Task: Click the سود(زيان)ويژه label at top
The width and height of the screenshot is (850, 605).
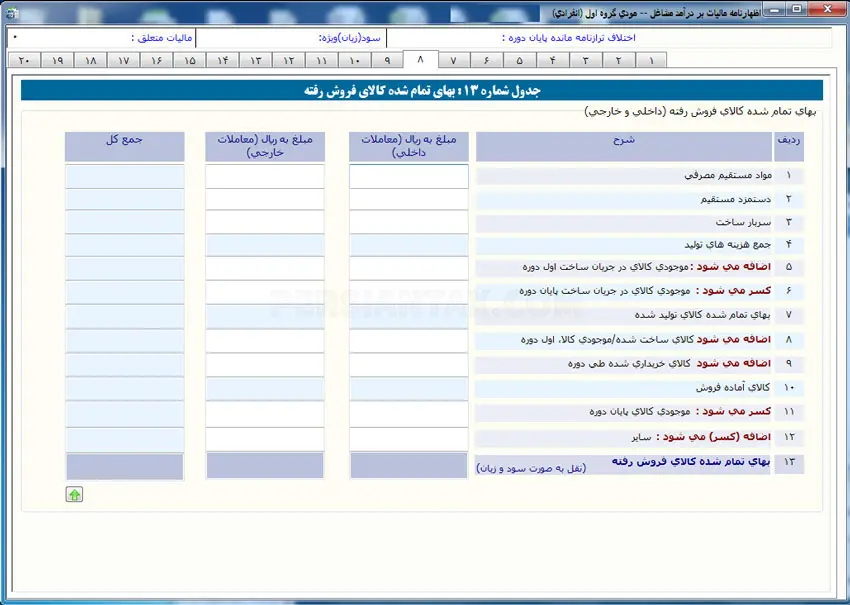Action: coord(350,38)
